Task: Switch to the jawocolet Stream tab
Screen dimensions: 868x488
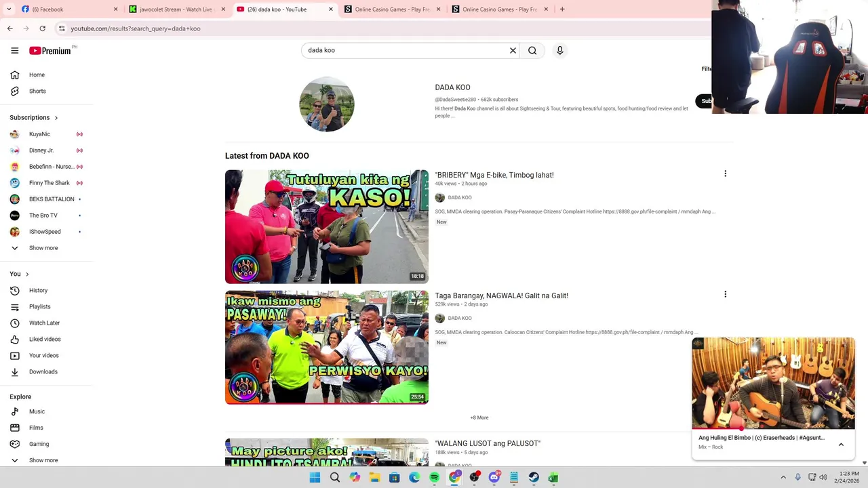Action: (176, 9)
